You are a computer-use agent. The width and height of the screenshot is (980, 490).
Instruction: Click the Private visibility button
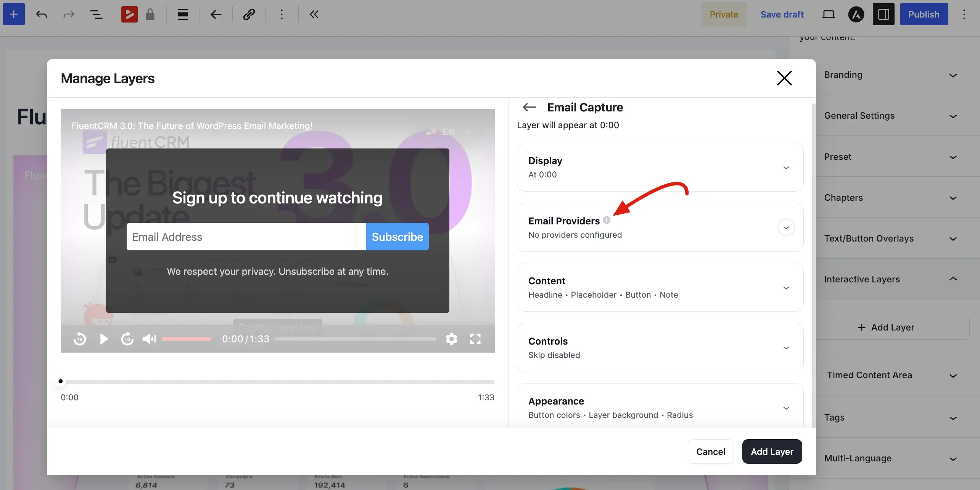point(724,15)
